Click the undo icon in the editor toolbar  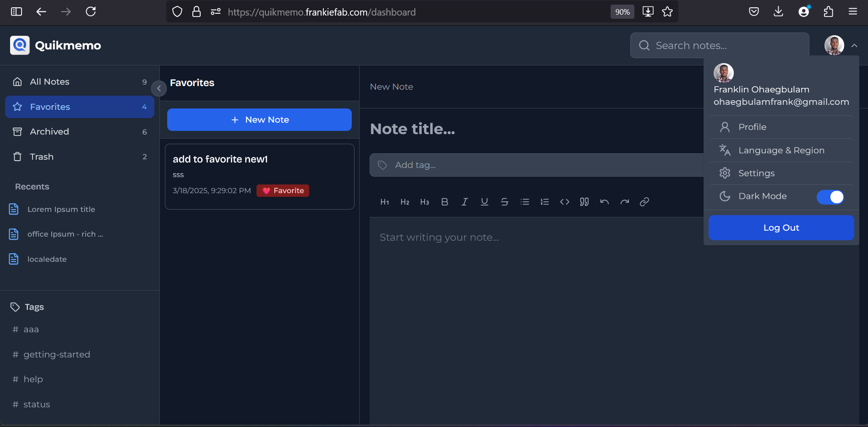click(604, 201)
